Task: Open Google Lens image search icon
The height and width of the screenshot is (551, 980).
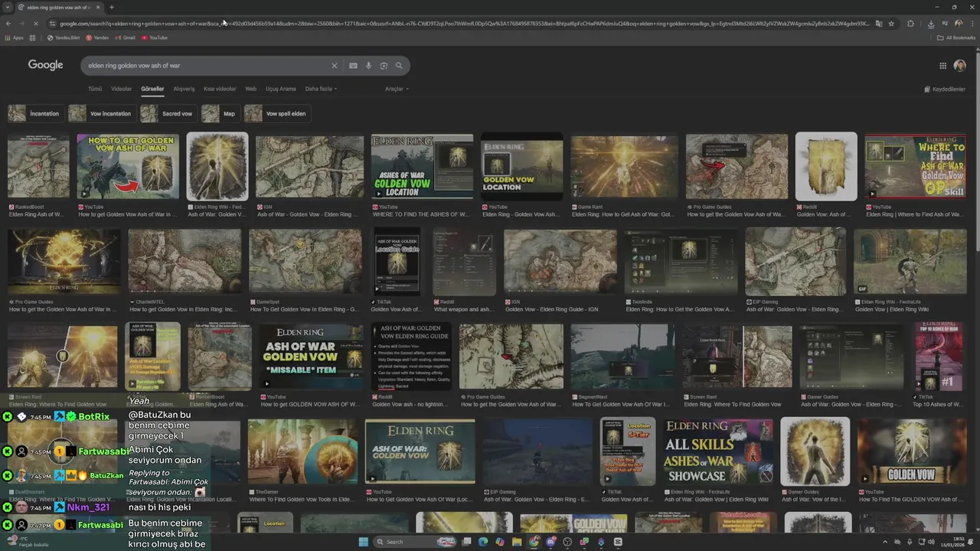Action: pos(384,66)
